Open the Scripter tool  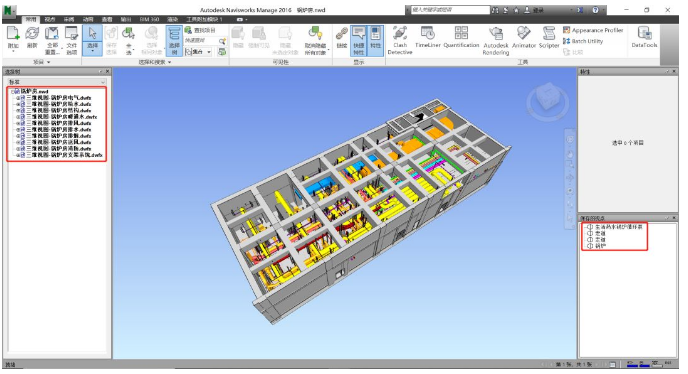(549, 37)
